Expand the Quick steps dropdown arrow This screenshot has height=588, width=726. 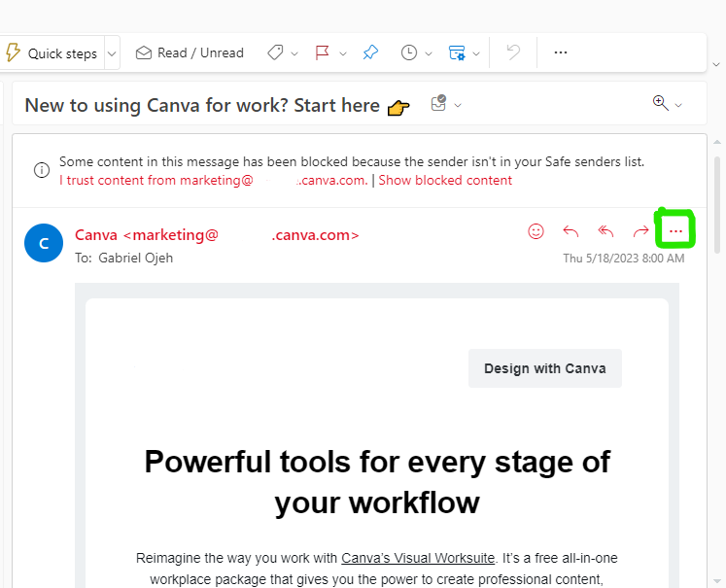112,53
